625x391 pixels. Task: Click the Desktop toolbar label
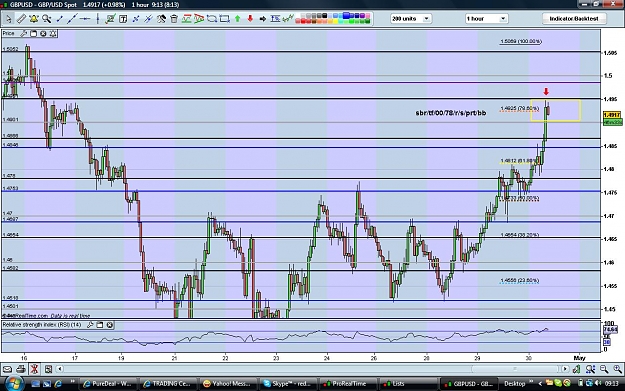tap(514, 384)
